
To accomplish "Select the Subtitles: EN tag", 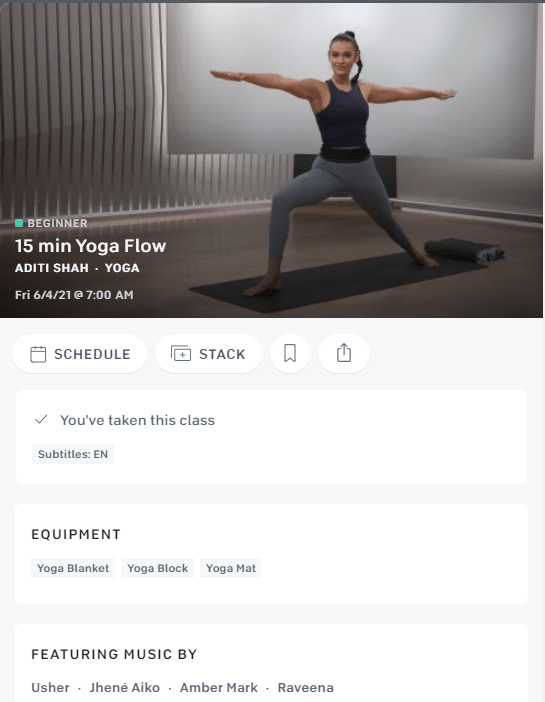I will pyautogui.click(x=73, y=454).
